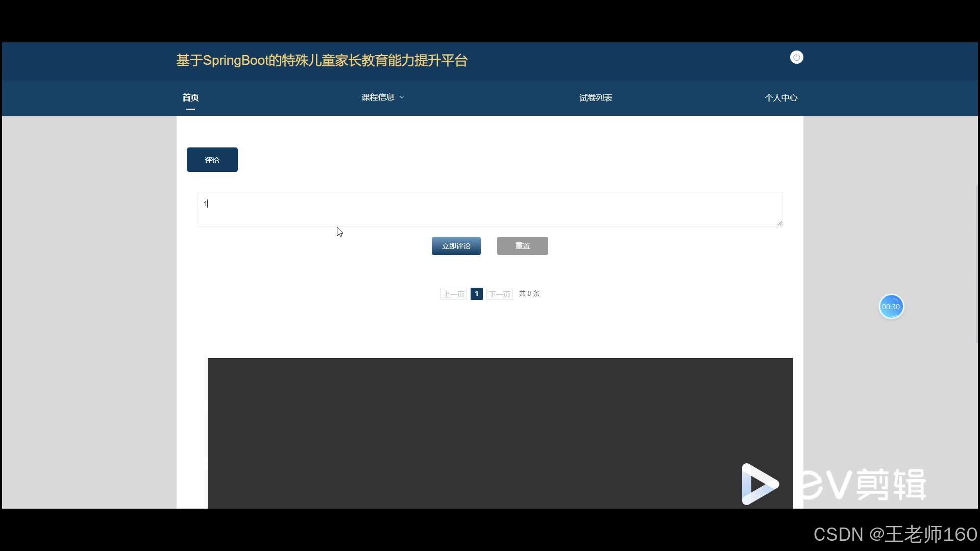980x551 pixels.
Task: Click the 共 0 条 total count label
Action: tap(529, 293)
